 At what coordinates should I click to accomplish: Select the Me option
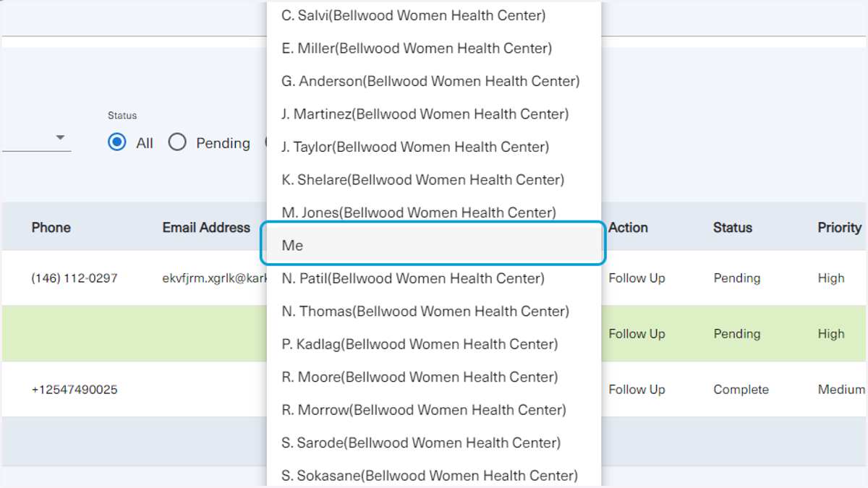[433, 245]
